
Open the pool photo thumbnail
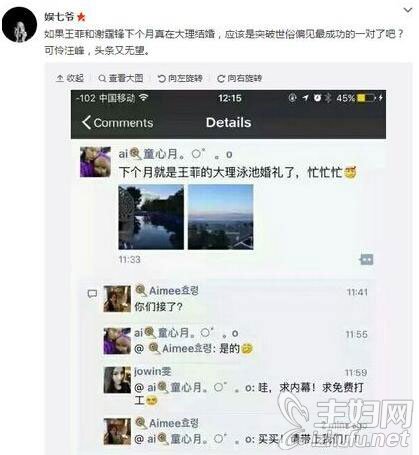pyautogui.click(x=151, y=217)
